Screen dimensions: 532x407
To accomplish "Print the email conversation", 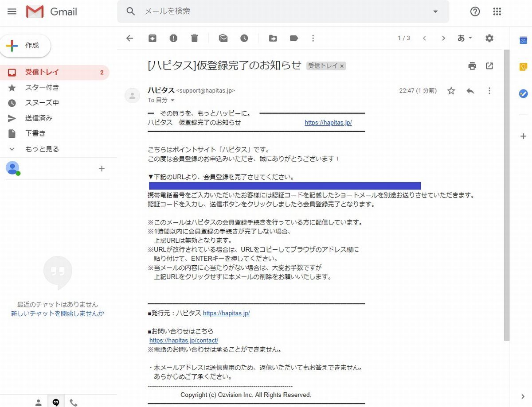I will 472,66.
